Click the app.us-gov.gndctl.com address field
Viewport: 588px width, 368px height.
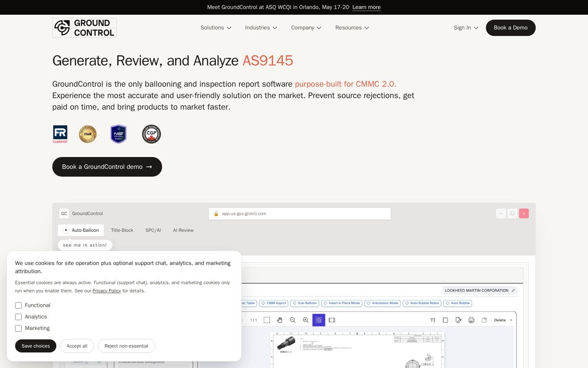(x=300, y=213)
